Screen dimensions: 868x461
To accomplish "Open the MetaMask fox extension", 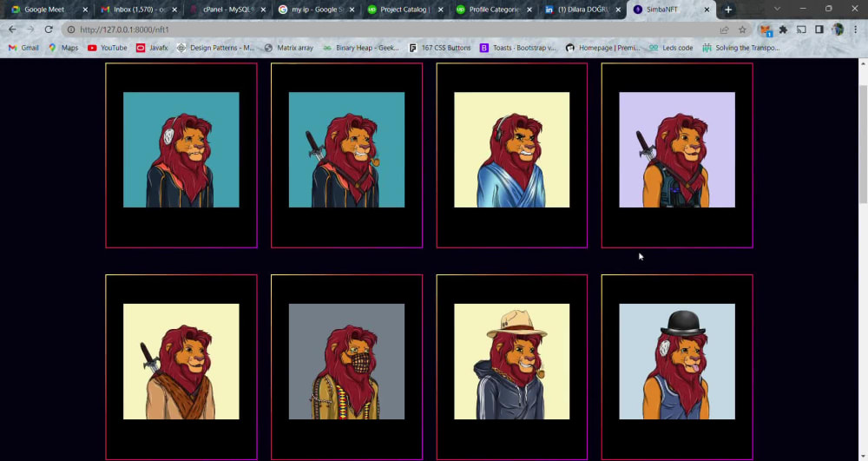I will tap(766, 30).
